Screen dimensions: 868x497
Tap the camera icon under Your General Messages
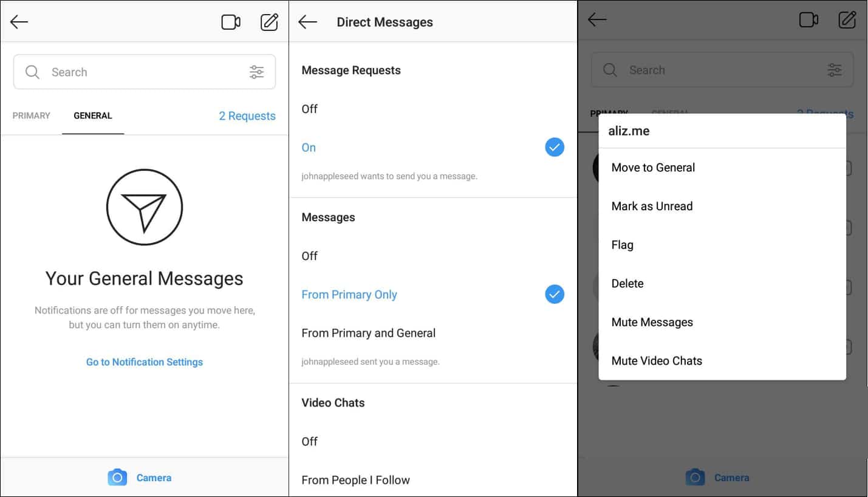117,478
